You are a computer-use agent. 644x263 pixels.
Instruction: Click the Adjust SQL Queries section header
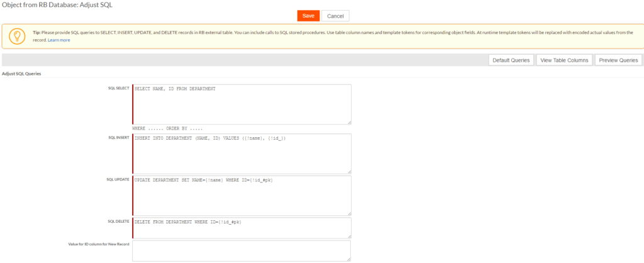pyautogui.click(x=23, y=74)
